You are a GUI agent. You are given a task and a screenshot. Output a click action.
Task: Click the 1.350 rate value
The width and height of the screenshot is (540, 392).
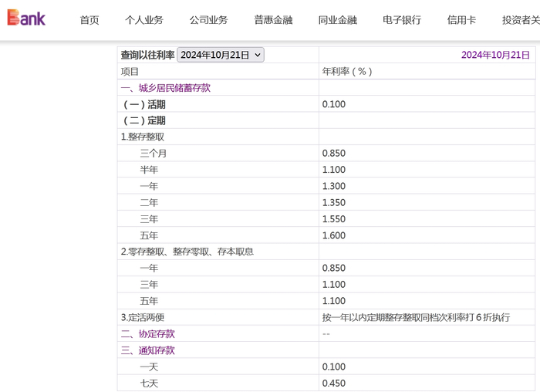[x=334, y=202]
